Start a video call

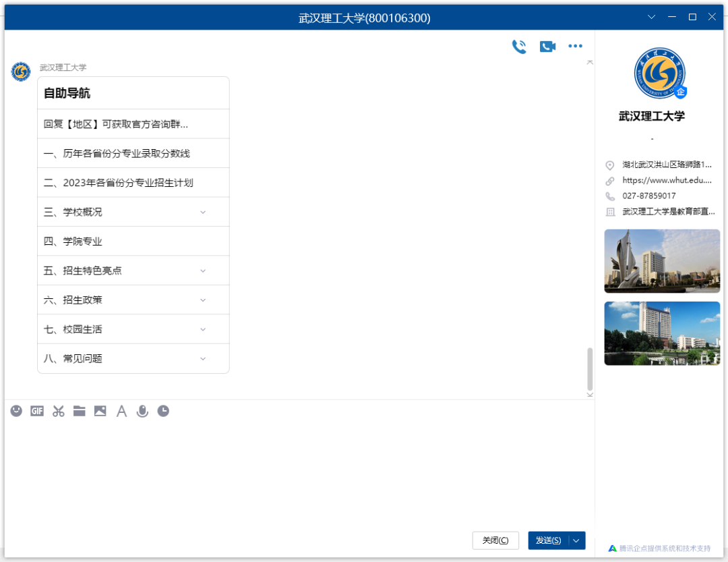(547, 47)
